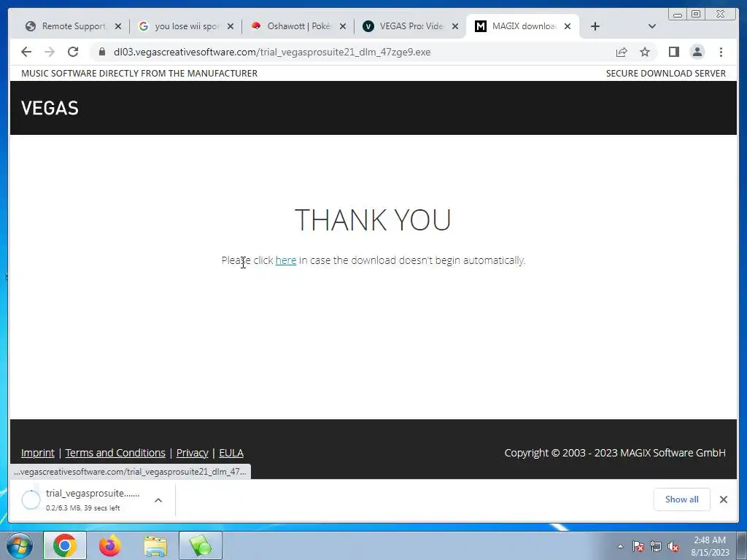Screen dimensions: 747x560
Task: Switch to the Remote Support tab
Action: coord(72,26)
